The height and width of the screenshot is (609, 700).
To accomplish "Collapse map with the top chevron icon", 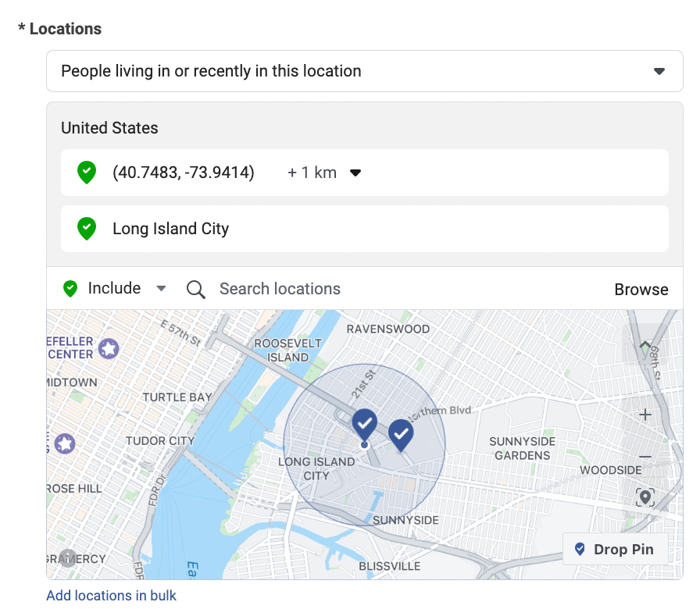I will coord(645,346).
